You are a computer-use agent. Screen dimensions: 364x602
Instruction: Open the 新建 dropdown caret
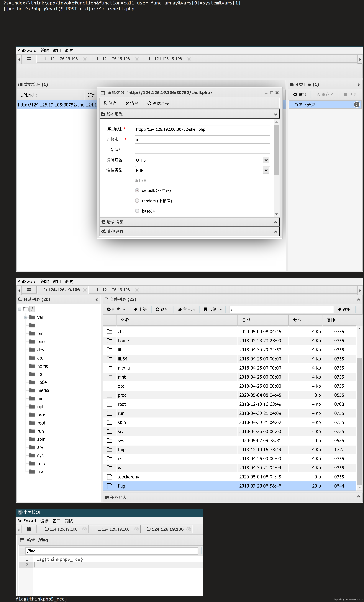tap(124, 309)
